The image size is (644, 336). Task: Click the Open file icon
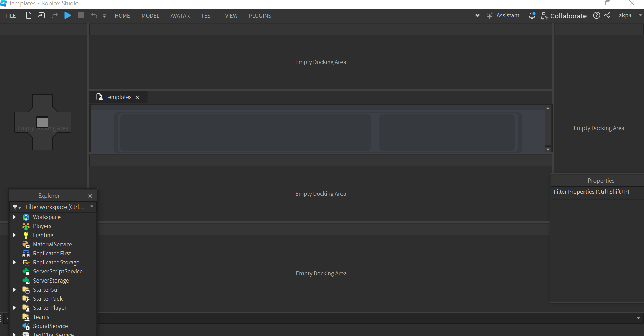(41, 16)
